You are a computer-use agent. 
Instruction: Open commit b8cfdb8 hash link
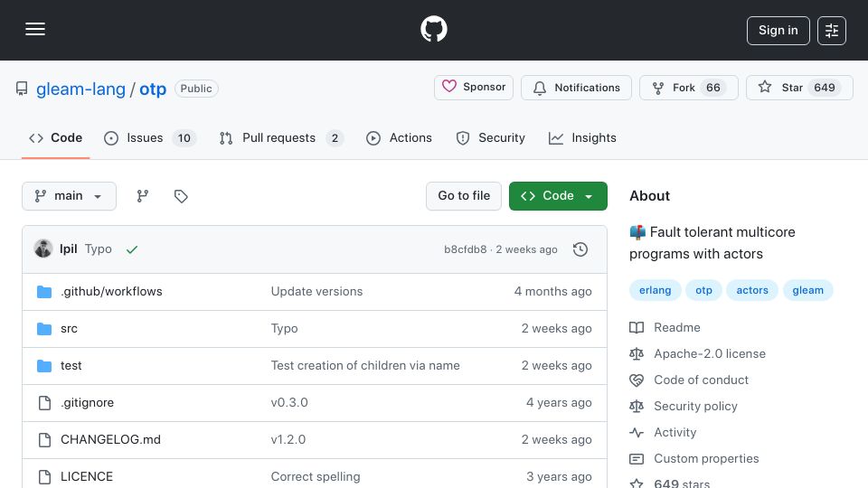[465, 249]
